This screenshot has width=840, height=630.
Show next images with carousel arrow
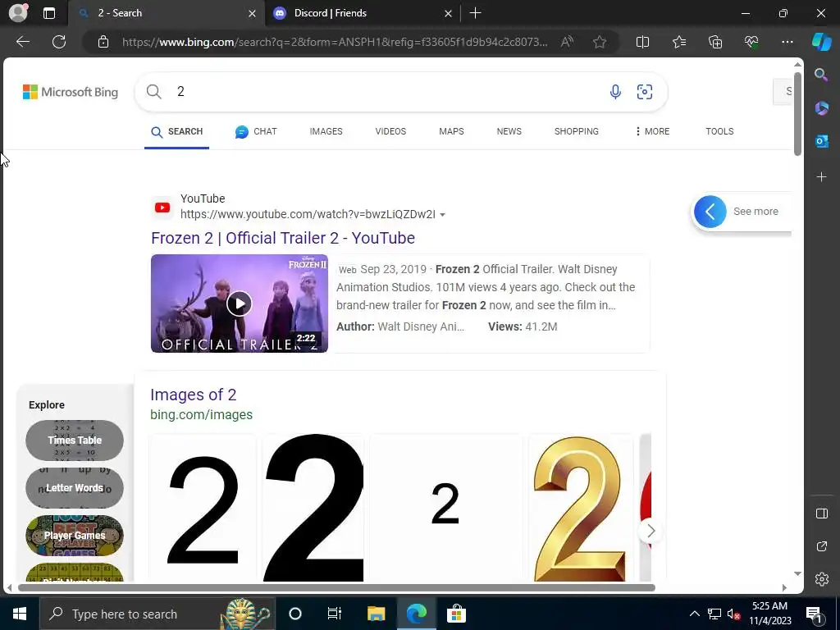[x=651, y=531]
